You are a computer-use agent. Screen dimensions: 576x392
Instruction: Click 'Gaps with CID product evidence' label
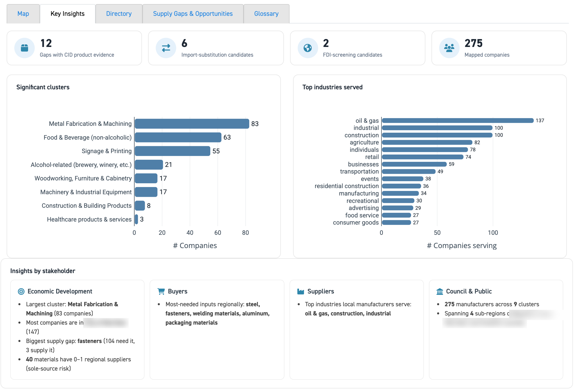pyautogui.click(x=77, y=55)
